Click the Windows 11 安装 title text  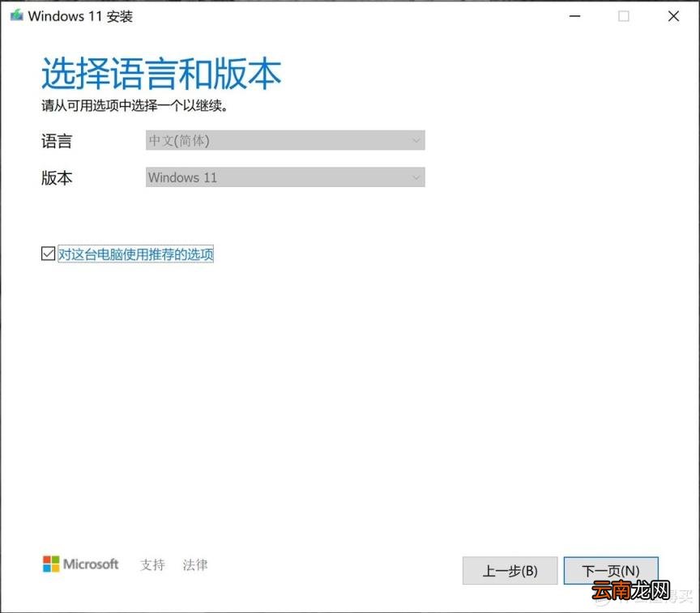[80, 16]
